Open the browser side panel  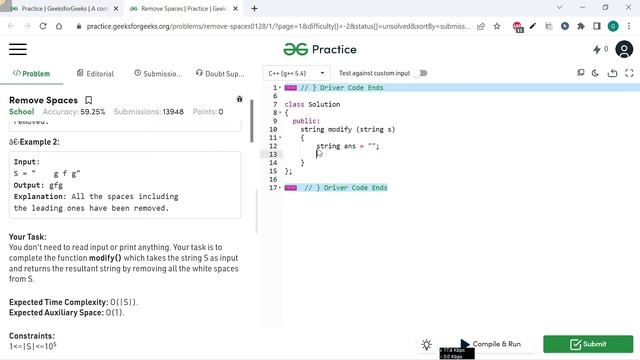tap(597, 26)
